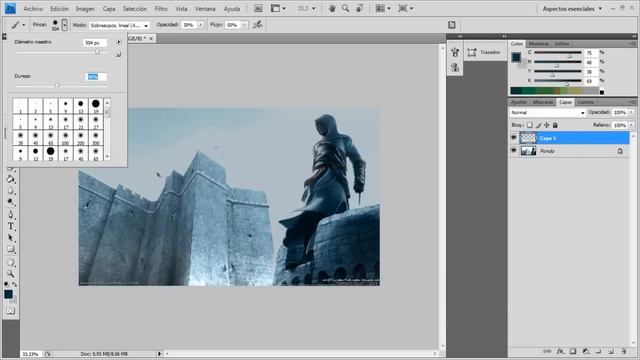
Task: Select the Rectangle shape tool
Action: (x=11, y=249)
